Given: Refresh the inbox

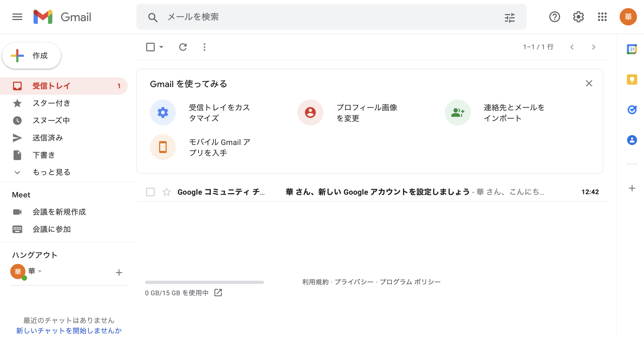Looking at the screenshot, I should pos(183,47).
